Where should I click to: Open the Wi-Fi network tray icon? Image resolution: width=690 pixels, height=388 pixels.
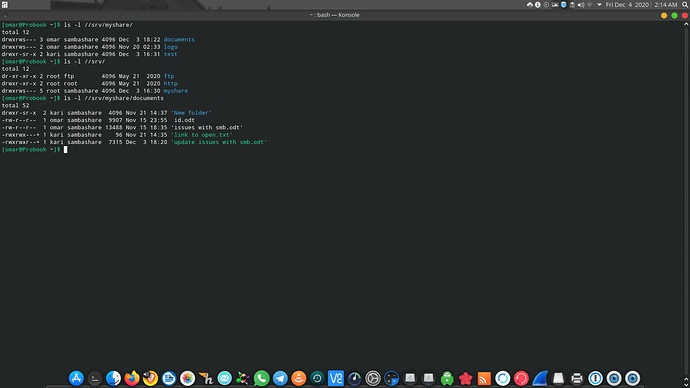[590, 5]
